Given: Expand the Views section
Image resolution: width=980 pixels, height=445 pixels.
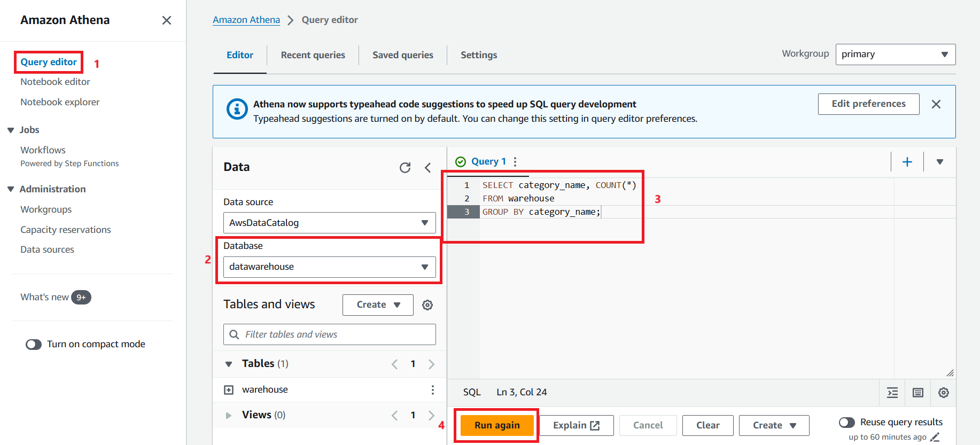Looking at the screenshot, I should click(229, 415).
